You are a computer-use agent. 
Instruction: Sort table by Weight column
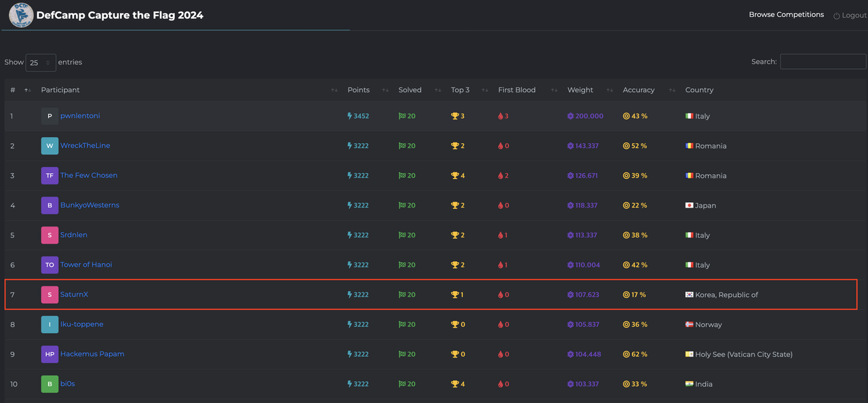coord(590,90)
